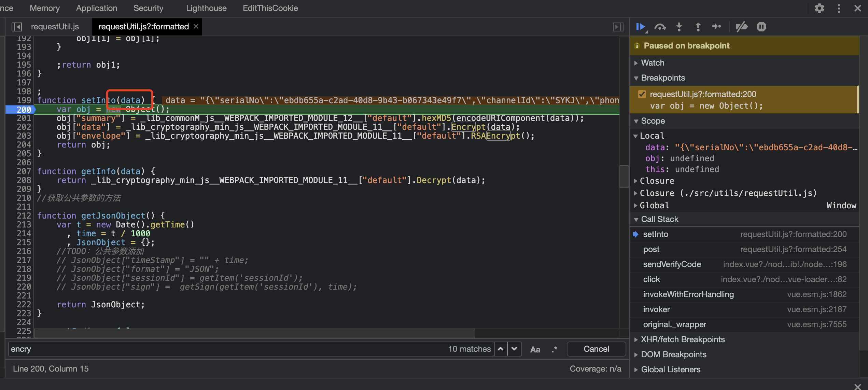The image size is (868, 390).
Task: Show the file navigator sidebar
Action: pyautogui.click(x=16, y=27)
